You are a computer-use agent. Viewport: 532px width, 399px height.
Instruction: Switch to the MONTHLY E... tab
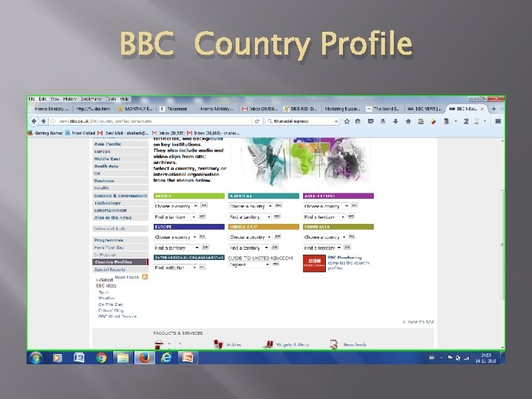[136, 109]
